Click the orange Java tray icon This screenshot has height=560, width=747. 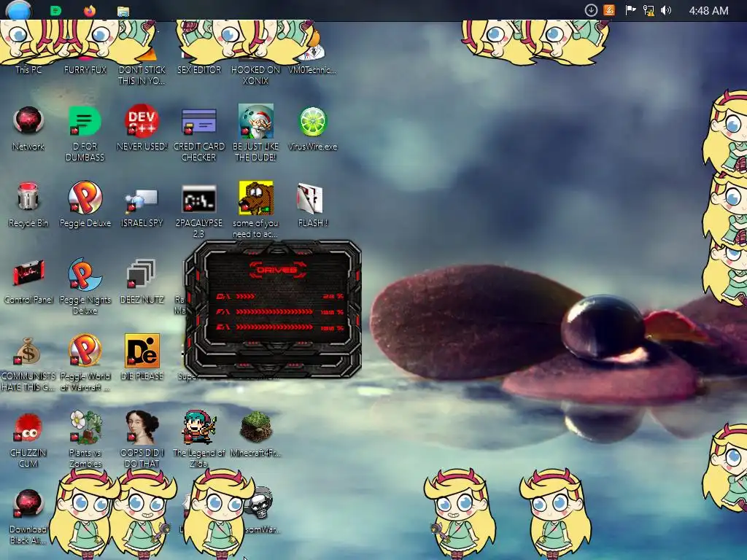click(x=609, y=10)
